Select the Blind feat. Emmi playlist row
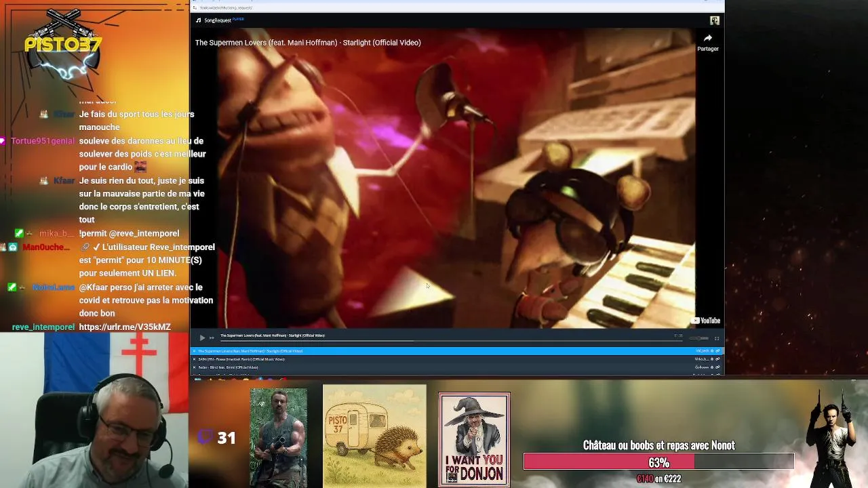868x488 pixels. 457,367
